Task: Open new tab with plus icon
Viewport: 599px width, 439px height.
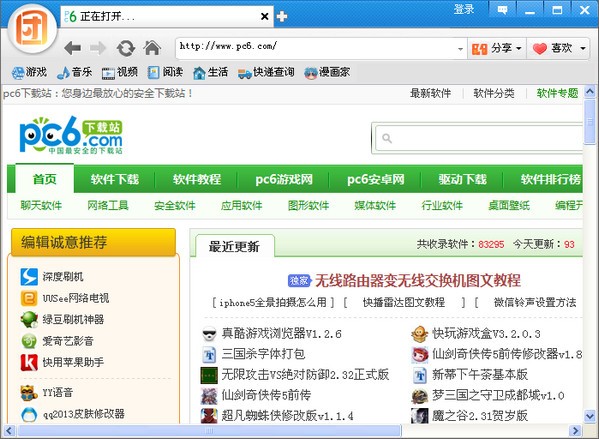Action: 282,16
